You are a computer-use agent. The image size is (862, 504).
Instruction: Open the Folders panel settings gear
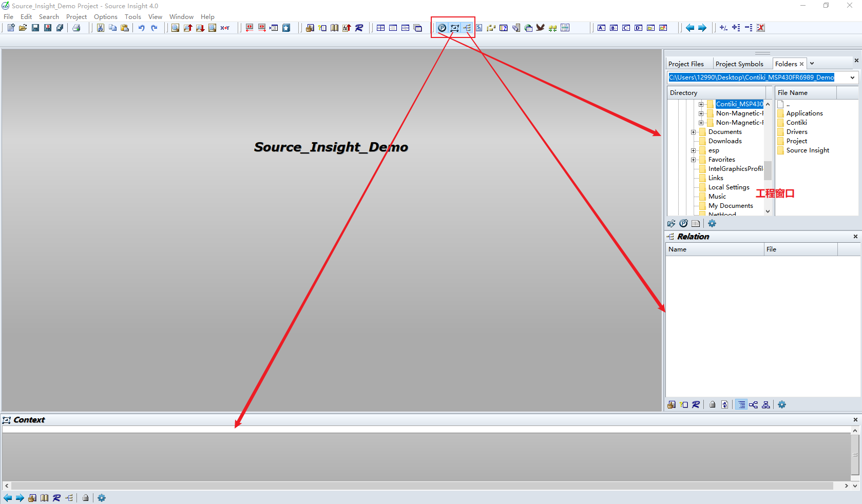tap(712, 223)
